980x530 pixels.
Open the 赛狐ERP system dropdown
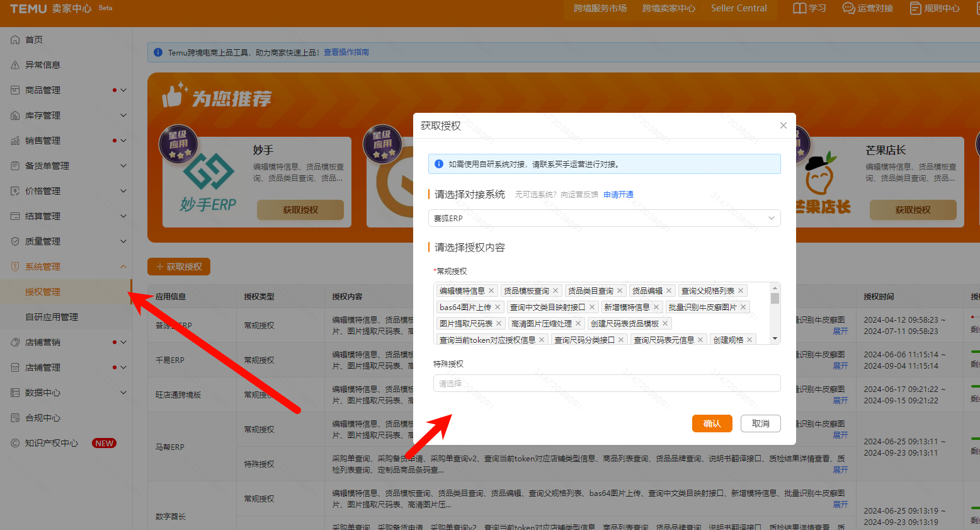[x=605, y=218]
